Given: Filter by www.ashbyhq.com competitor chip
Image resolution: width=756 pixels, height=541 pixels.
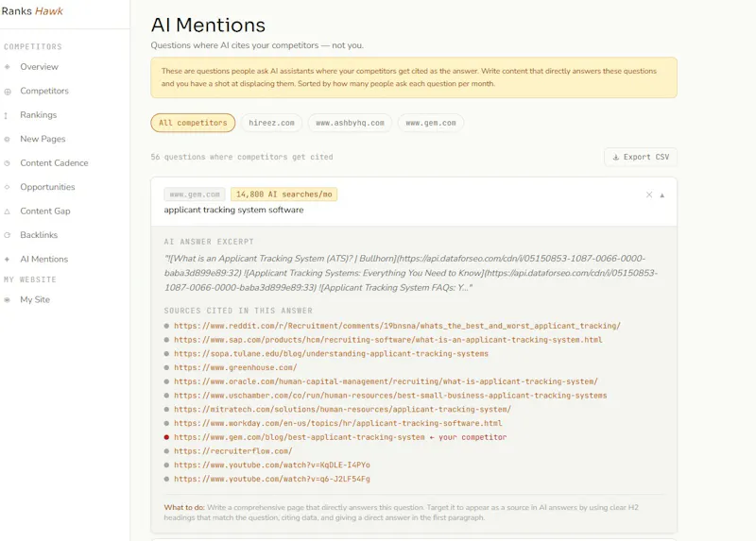Looking at the screenshot, I should (350, 123).
